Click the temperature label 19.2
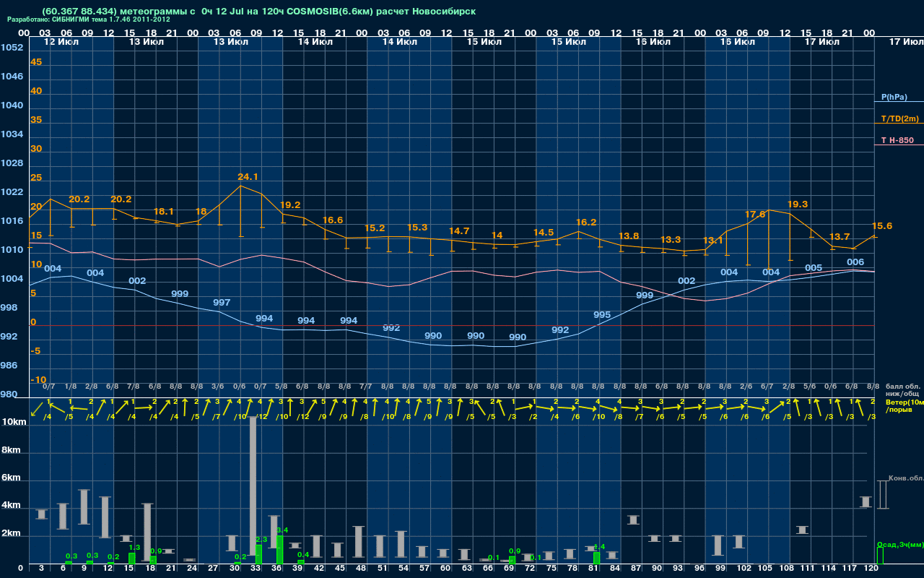Image resolution: width=924 pixels, height=578 pixels. pos(290,205)
